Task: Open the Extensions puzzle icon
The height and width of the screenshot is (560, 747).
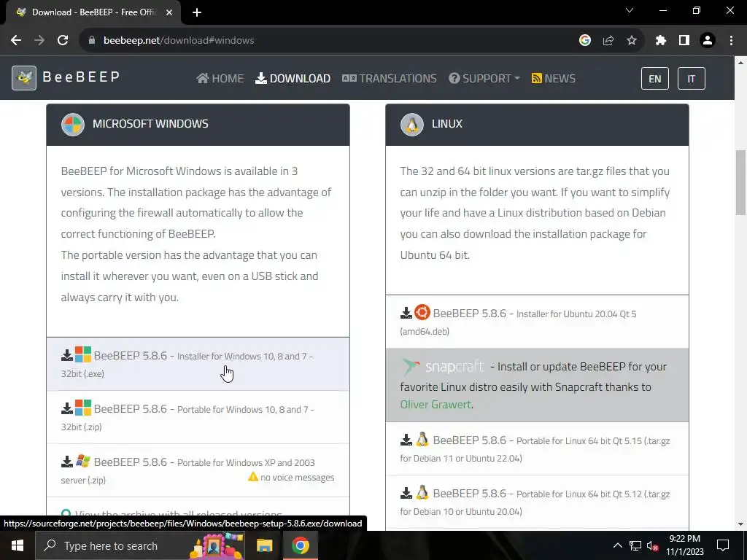Action: [x=660, y=41]
